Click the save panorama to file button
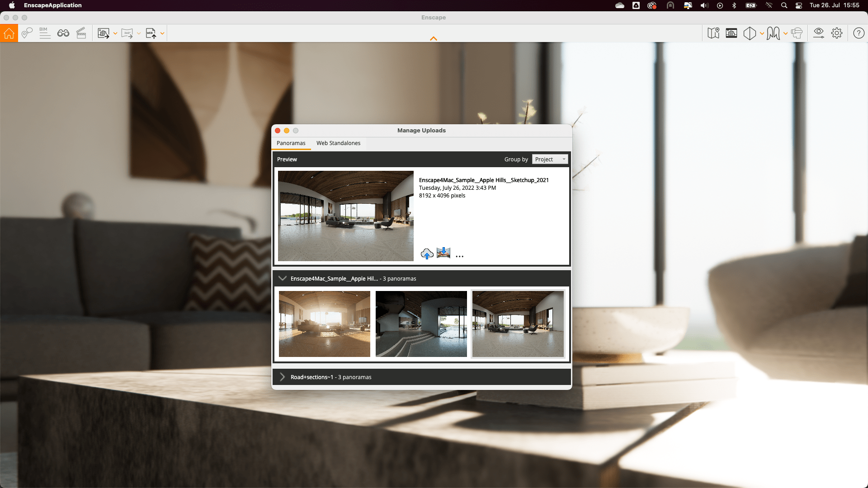 pyautogui.click(x=443, y=253)
